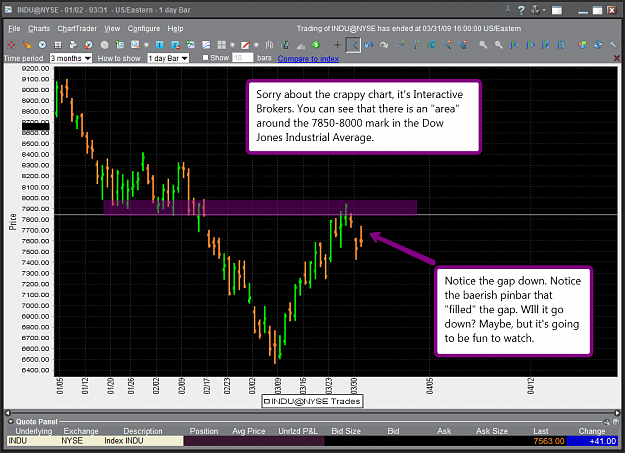
Task: Click the red diagonal line pen icon
Action: coord(246,45)
